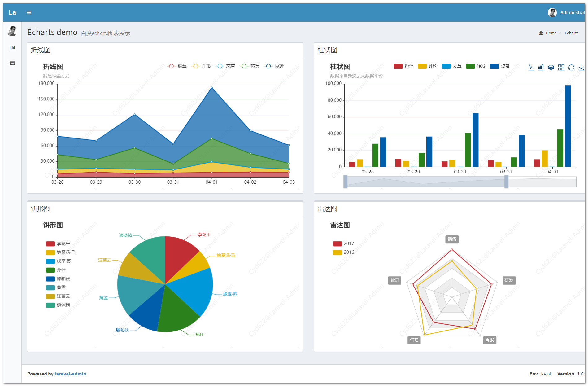The width and height of the screenshot is (588, 386).
Task: Toggle 粉丝 series in the line chart legend
Action: click(177, 66)
